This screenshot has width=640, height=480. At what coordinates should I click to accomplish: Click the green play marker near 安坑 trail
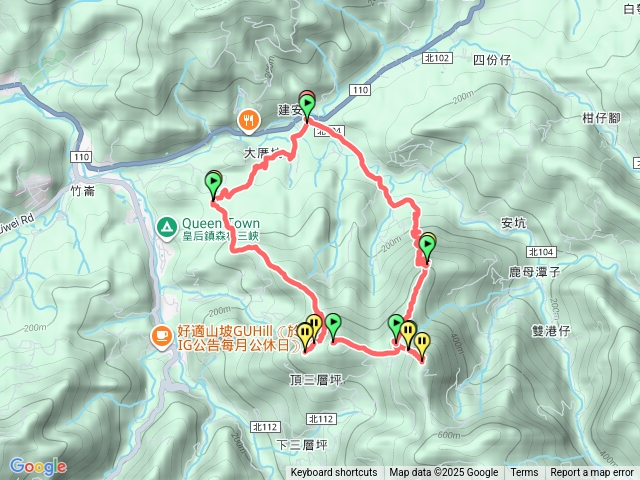(x=427, y=249)
